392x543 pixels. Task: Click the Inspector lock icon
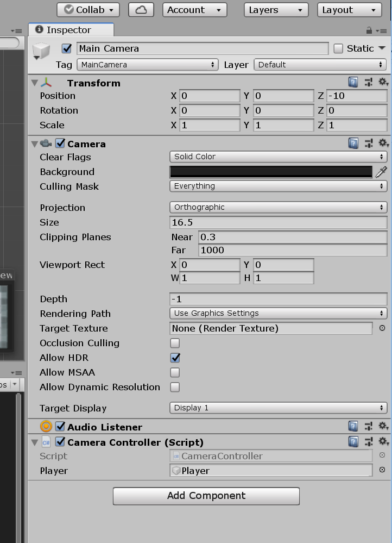pyautogui.click(x=369, y=30)
